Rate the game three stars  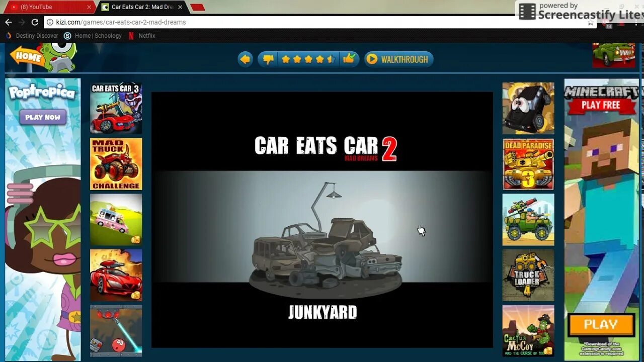(x=308, y=59)
